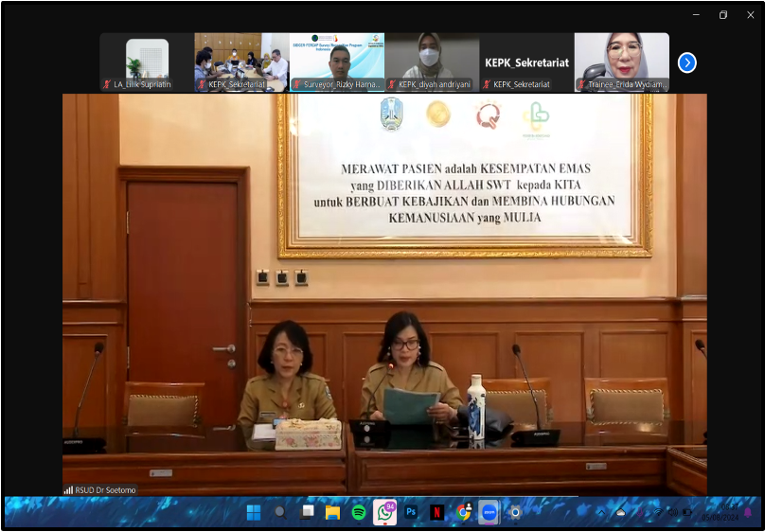Open File Explorer from the taskbar

[x=332, y=512]
